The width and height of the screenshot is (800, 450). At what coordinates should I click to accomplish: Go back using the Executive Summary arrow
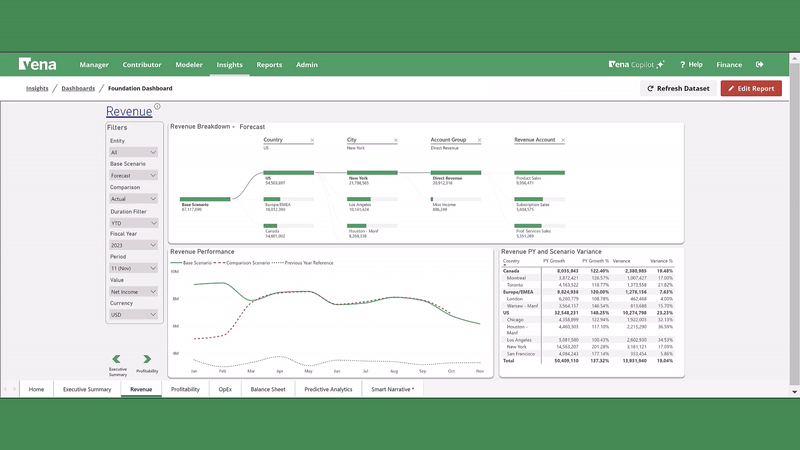pos(117,359)
